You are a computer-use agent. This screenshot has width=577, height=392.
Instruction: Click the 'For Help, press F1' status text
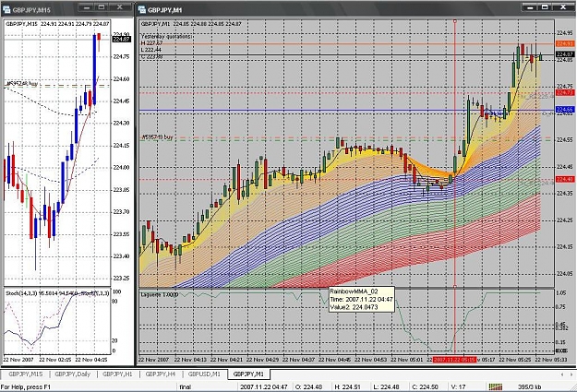coord(26,386)
